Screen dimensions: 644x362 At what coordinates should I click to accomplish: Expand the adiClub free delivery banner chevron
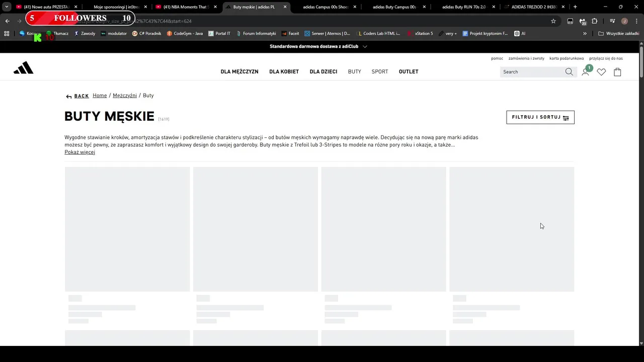click(x=365, y=46)
